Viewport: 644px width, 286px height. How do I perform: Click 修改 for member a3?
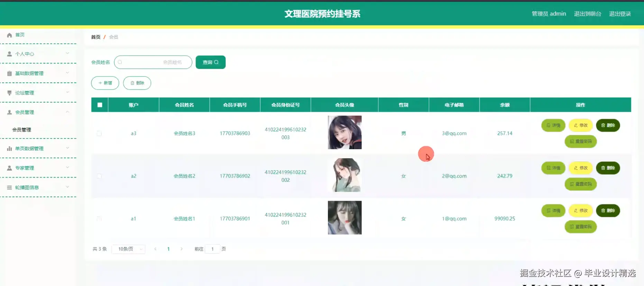pos(581,125)
